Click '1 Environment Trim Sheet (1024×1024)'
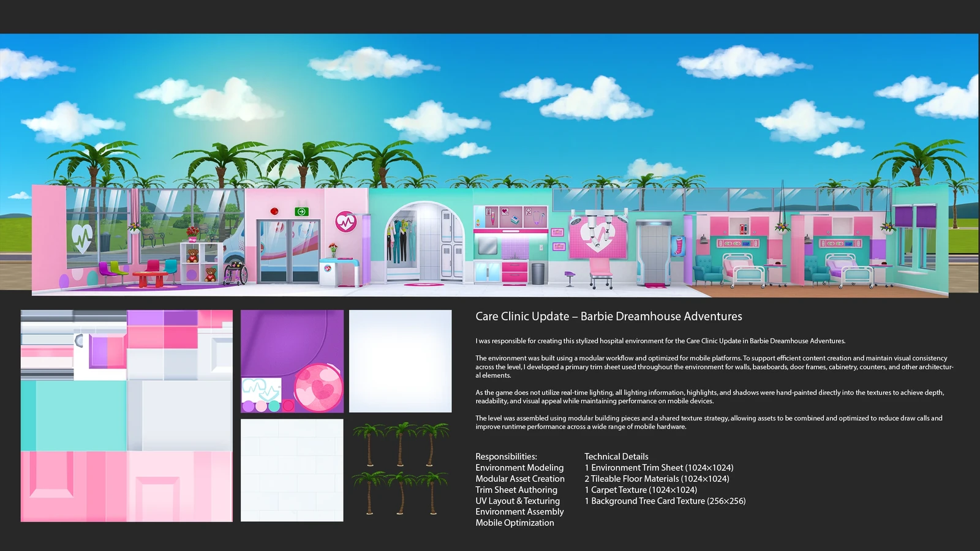This screenshot has height=551, width=980. click(659, 468)
